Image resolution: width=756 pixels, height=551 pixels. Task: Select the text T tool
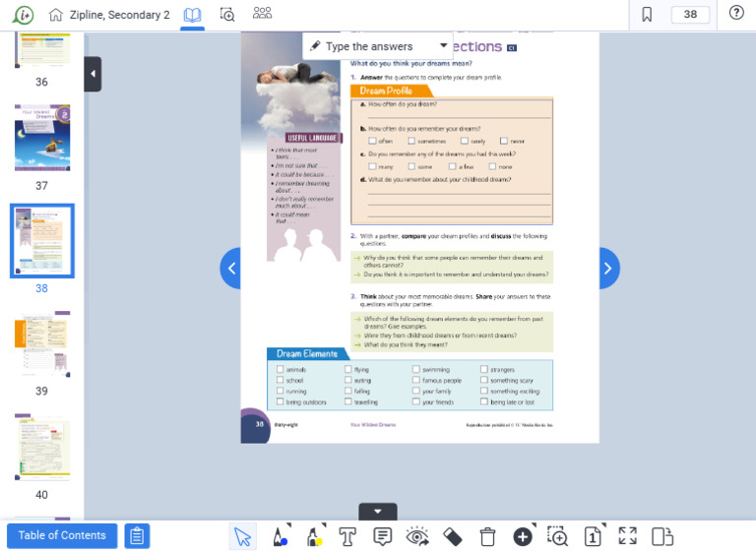(x=347, y=536)
